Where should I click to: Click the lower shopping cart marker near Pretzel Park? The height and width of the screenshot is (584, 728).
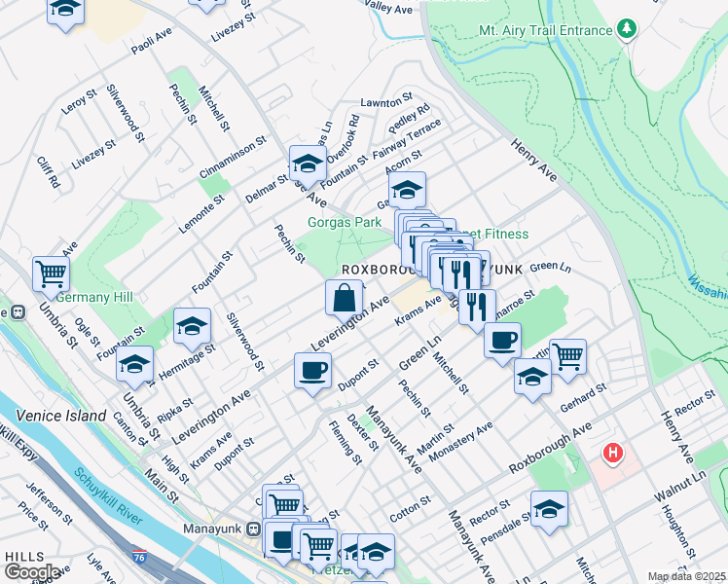pyautogui.click(x=318, y=548)
